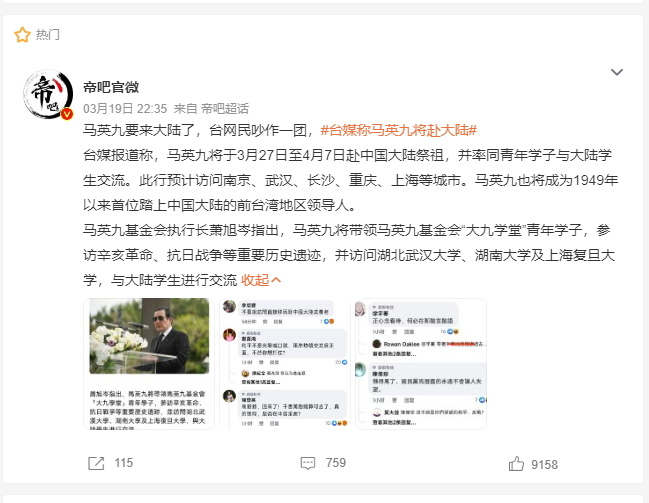Click the 115 repost count
Screen dimensions: 649x503
click(124, 463)
